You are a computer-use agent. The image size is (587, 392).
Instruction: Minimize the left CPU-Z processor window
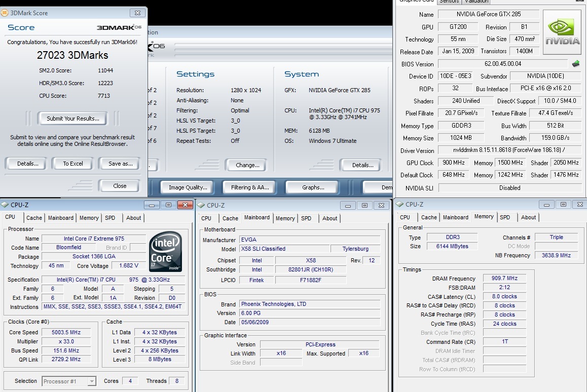[x=152, y=205]
